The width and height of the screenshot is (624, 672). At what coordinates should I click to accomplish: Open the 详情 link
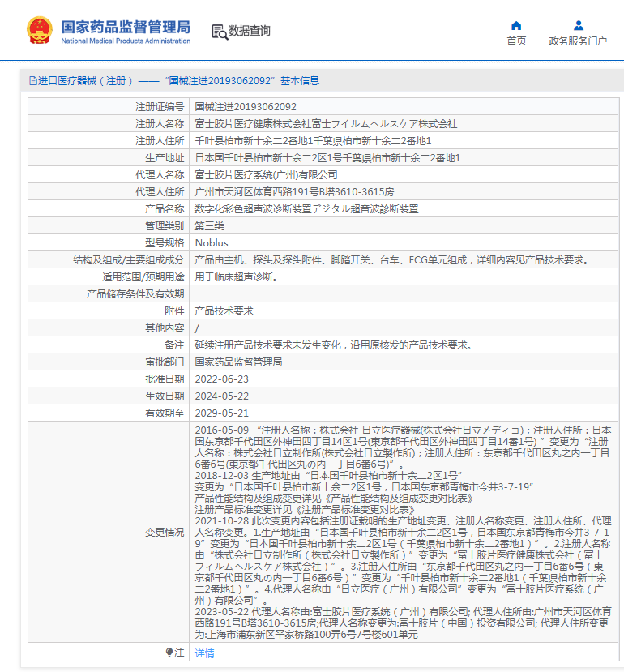pos(204,653)
